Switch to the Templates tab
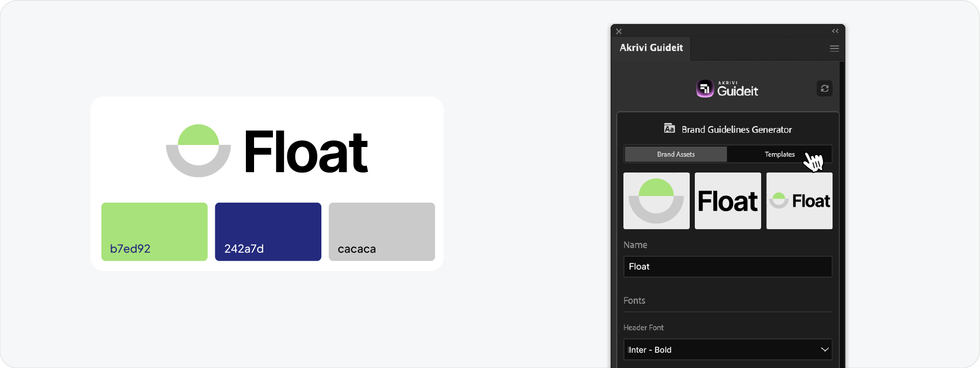The width and height of the screenshot is (980, 368). tap(780, 154)
